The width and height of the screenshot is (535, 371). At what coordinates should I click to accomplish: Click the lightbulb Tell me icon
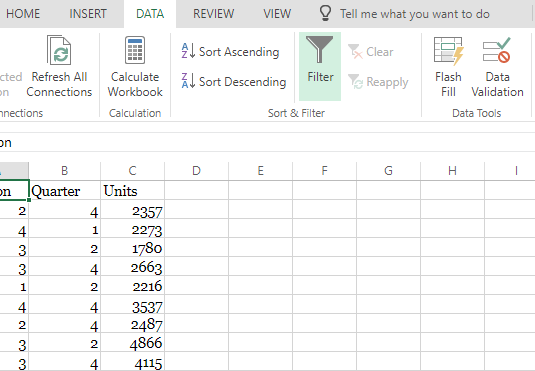coord(325,13)
